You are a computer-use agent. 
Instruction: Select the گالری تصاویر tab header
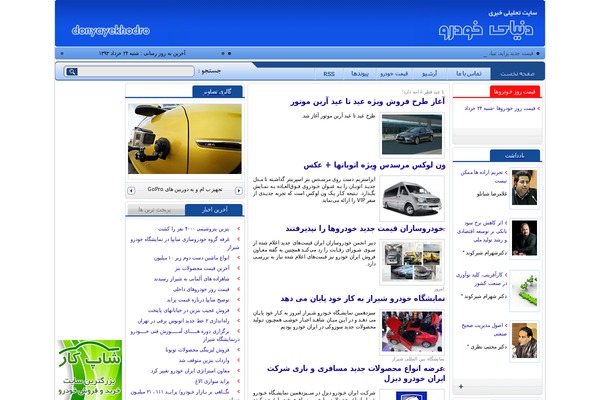pyautogui.click(x=217, y=92)
